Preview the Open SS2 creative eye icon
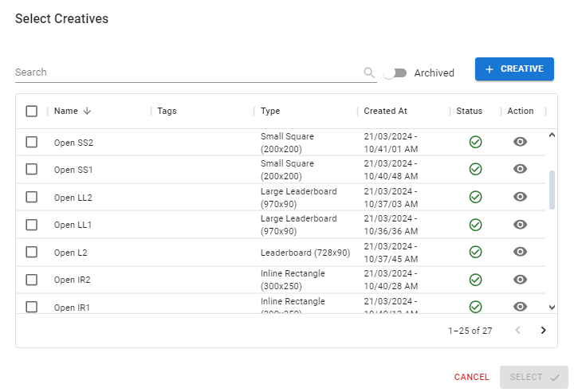The width and height of the screenshot is (574, 392). coord(520,142)
